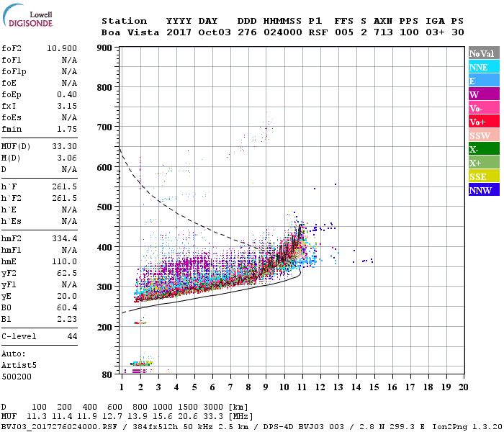Select the NNW dark blue legend swatch
The image size is (504, 432).
tap(484, 189)
